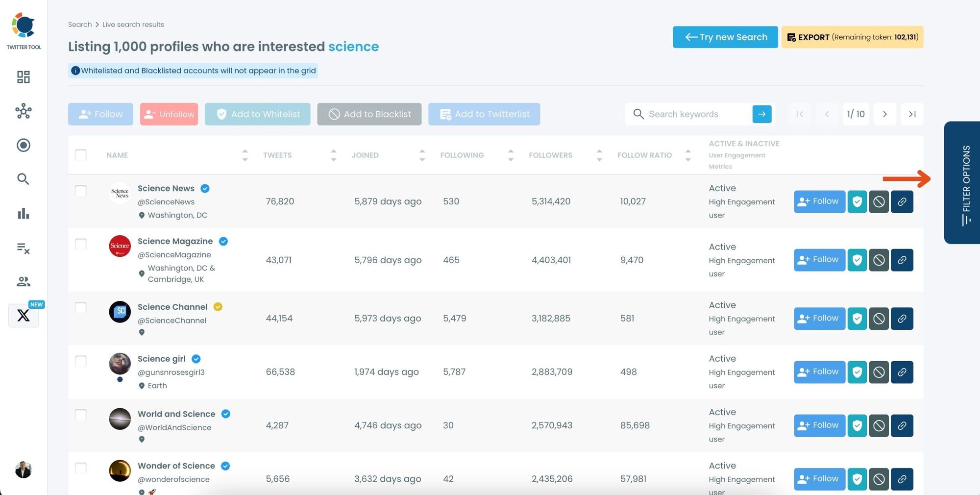Open the network graph sidebar icon

coord(23,111)
